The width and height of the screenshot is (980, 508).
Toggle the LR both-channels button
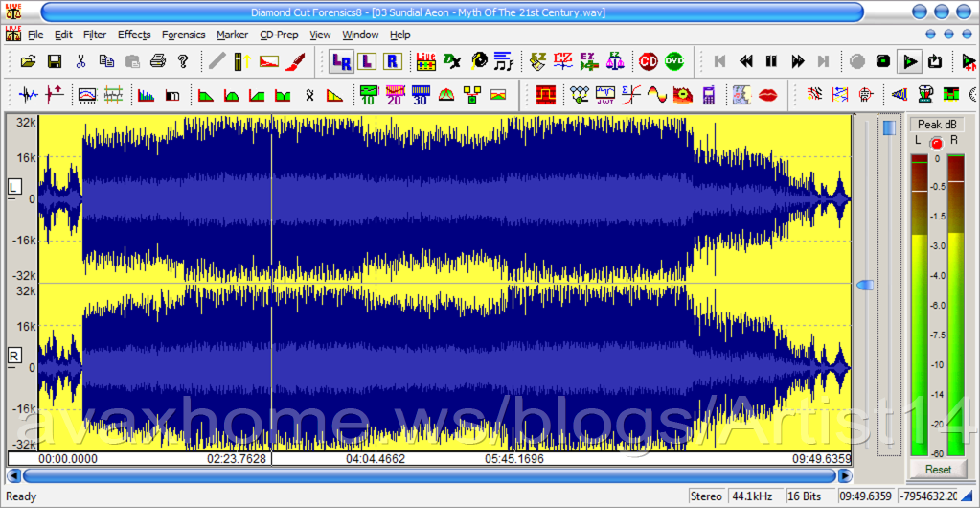click(342, 61)
